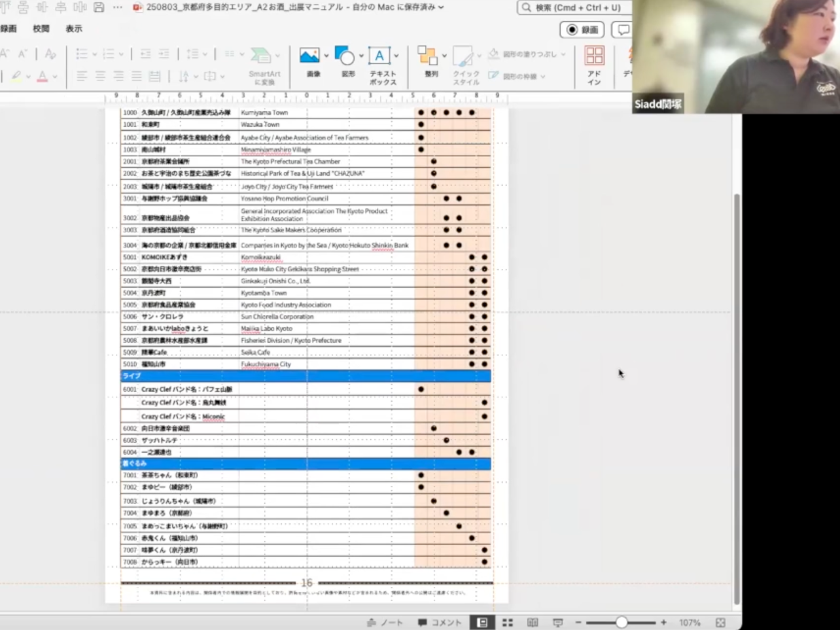Screen dimensions: 840x630
Task: Open the file name dropdown in title bar
Action: (441, 7)
